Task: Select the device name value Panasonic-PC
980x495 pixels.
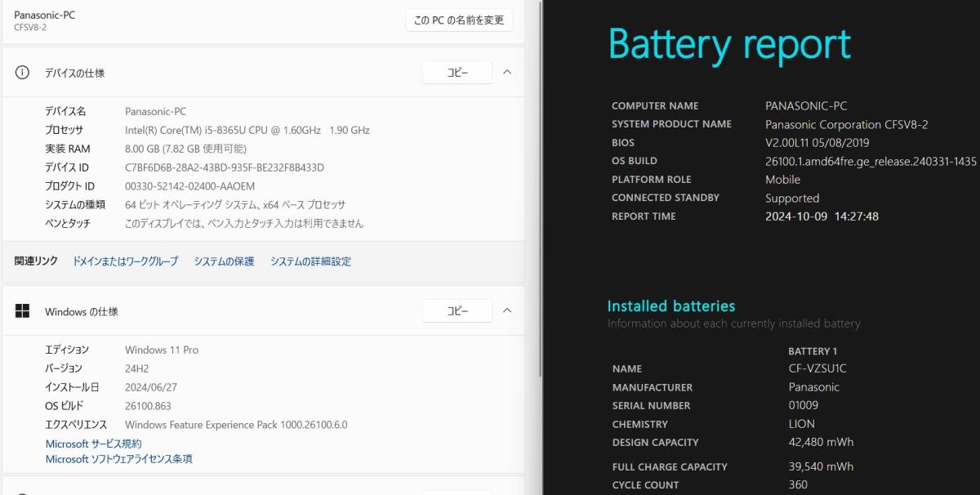Action: pyautogui.click(x=155, y=111)
